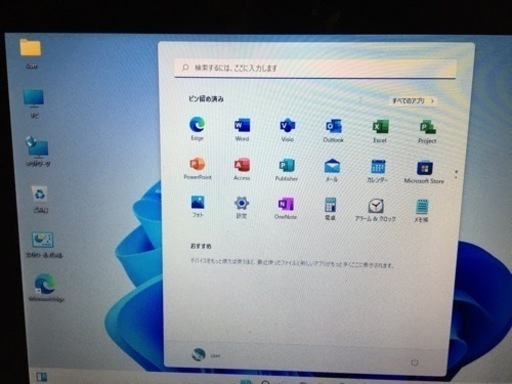Launch Publisher from pinned apps
This screenshot has width=512, height=384.
coord(286,170)
